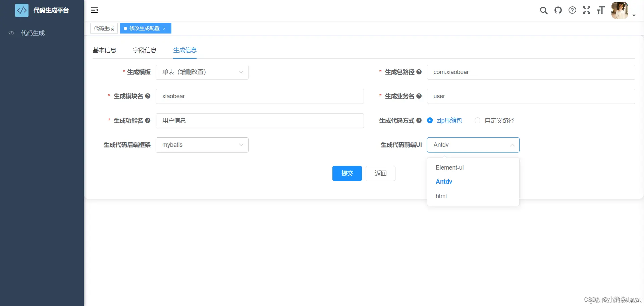Collapse the 生成代码前端UI Antdv dropdown
The height and width of the screenshot is (306, 644).
click(x=473, y=145)
